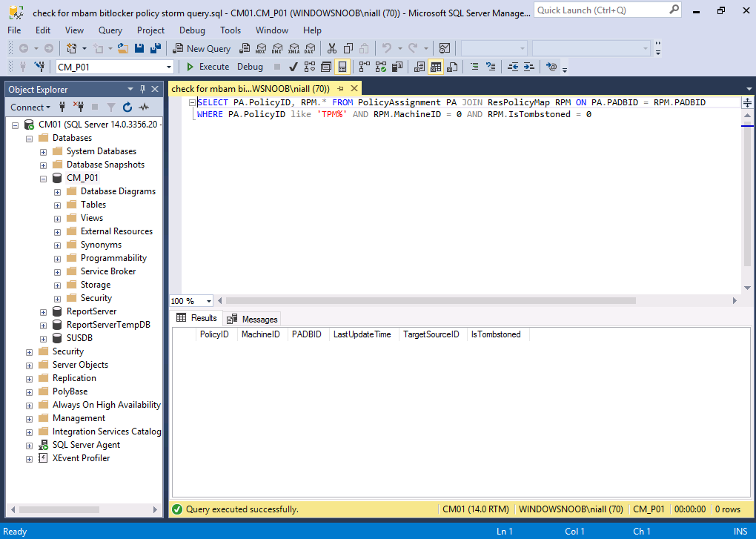Open the Connect dropdown in Object Explorer
Image resolution: width=756 pixels, height=539 pixels.
30,107
